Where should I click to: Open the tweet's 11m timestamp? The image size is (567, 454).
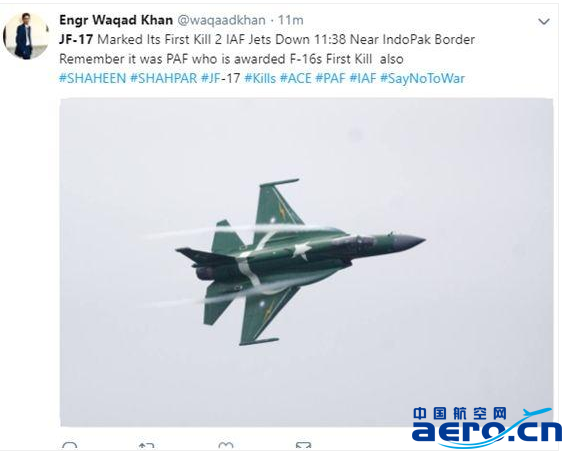pos(290,20)
